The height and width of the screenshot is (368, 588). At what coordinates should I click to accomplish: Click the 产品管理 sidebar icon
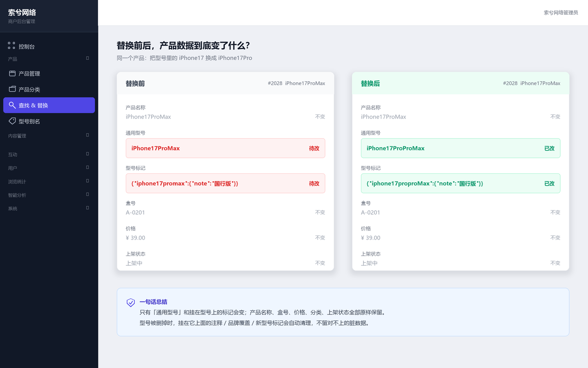(x=12, y=74)
